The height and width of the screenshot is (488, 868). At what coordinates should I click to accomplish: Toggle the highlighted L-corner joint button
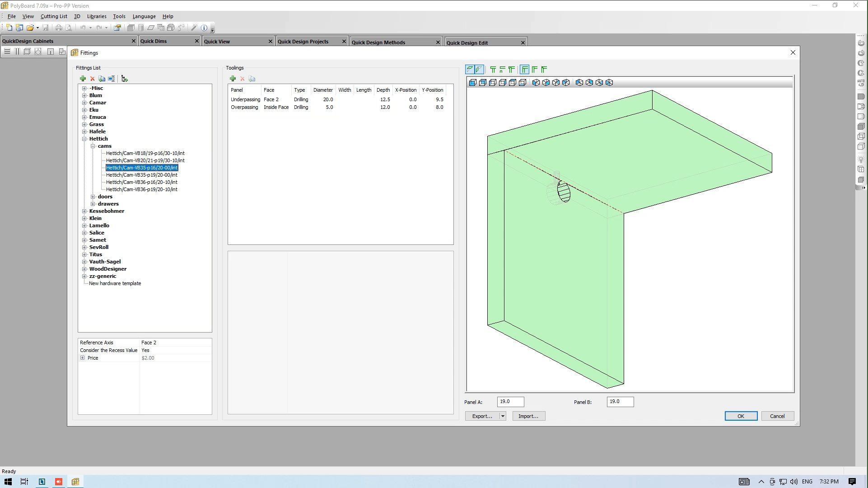click(x=524, y=70)
